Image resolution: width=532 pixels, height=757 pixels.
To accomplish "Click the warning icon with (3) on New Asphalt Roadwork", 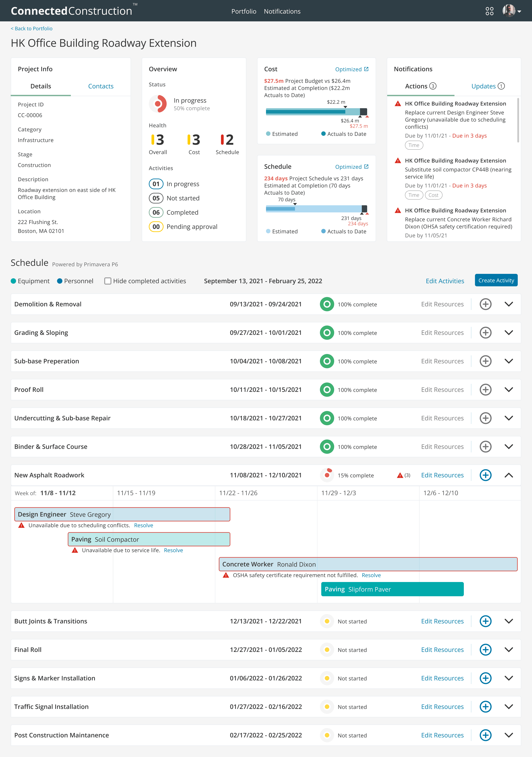I will tap(403, 475).
